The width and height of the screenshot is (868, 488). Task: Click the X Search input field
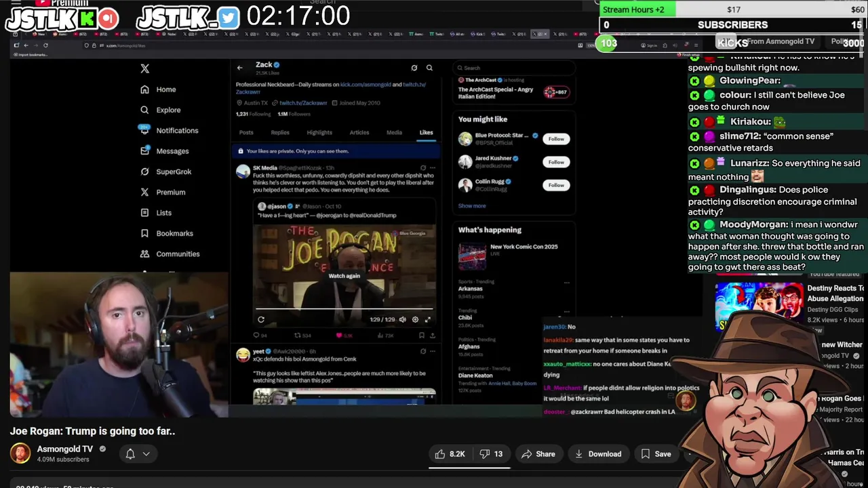click(x=514, y=68)
